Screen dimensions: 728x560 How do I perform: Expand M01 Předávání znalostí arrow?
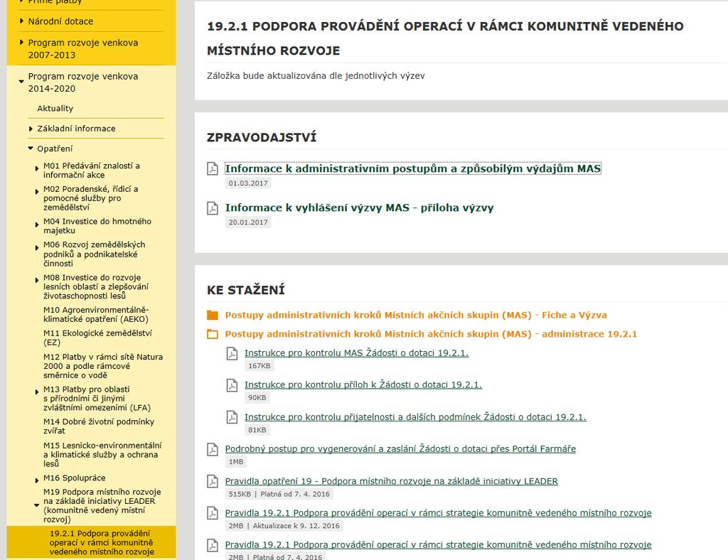coord(37,169)
